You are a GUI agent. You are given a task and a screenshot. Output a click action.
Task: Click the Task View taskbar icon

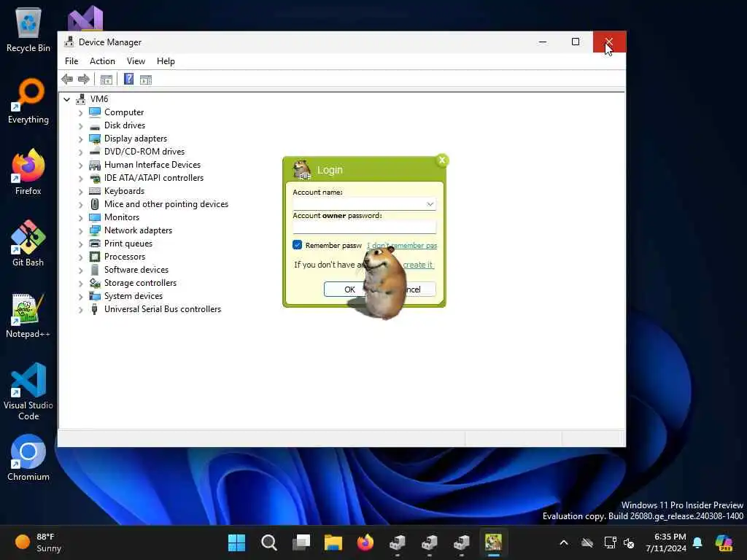click(x=301, y=542)
